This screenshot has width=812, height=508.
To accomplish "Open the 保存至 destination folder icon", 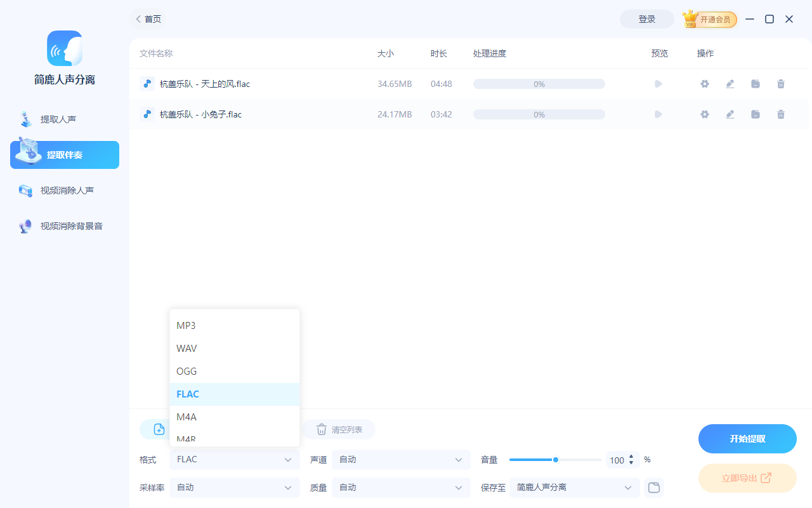I will click(653, 487).
